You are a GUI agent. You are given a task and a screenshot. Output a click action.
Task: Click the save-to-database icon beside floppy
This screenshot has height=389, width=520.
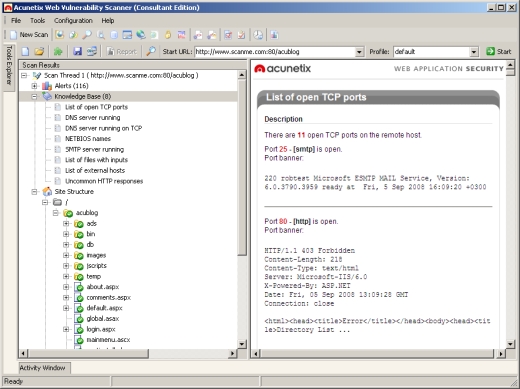click(92, 51)
